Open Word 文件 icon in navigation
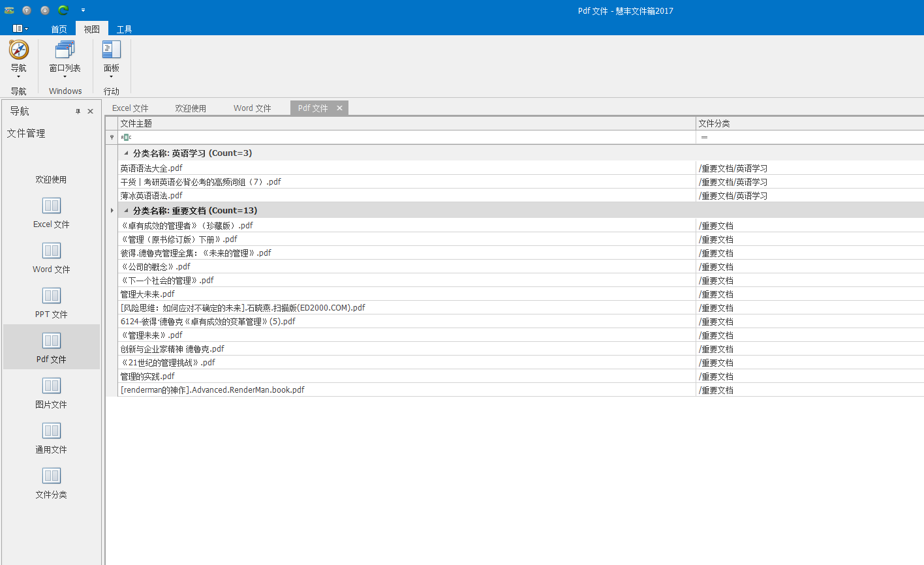This screenshot has height=565, width=924. (52, 251)
